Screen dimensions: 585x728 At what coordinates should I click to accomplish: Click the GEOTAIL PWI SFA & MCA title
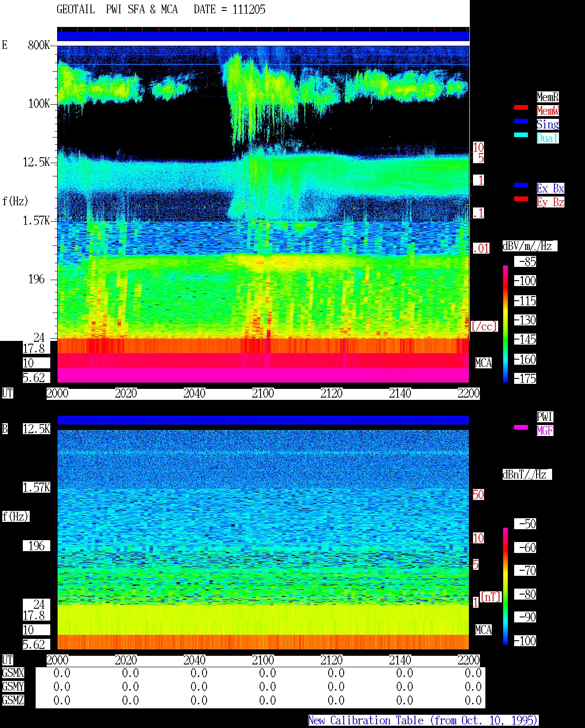click(x=117, y=9)
